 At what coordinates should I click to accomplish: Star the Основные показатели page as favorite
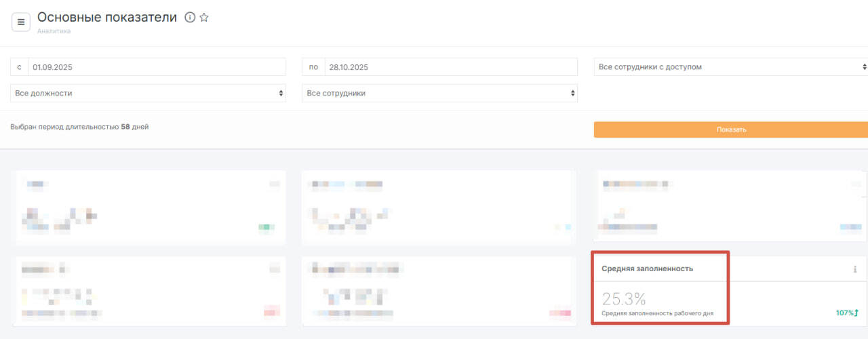point(203,18)
